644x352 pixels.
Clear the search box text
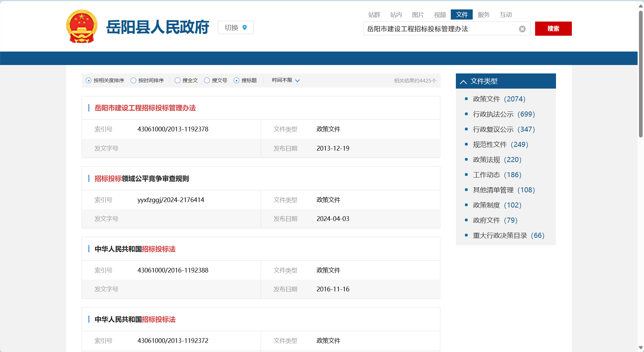click(522, 29)
